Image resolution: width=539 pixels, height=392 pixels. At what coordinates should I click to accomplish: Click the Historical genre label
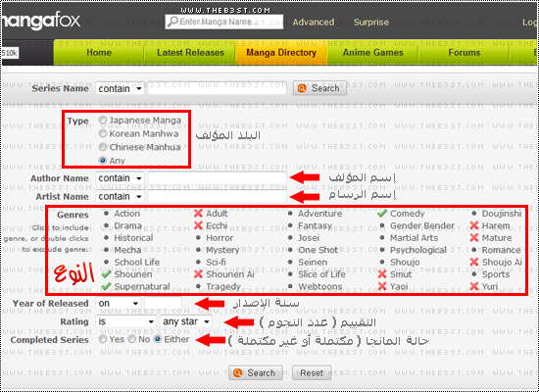[x=133, y=238]
